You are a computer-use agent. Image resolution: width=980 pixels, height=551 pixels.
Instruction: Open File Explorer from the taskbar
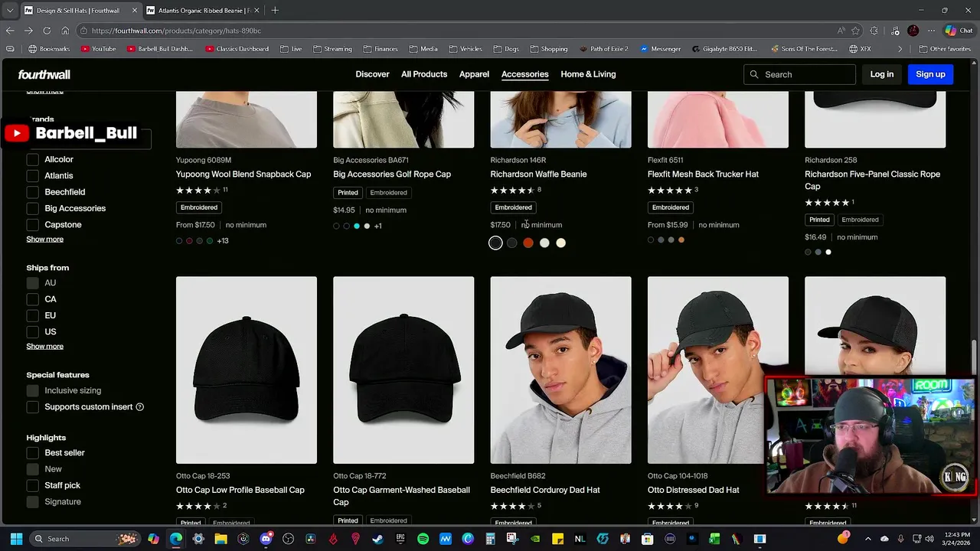point(220,539)
